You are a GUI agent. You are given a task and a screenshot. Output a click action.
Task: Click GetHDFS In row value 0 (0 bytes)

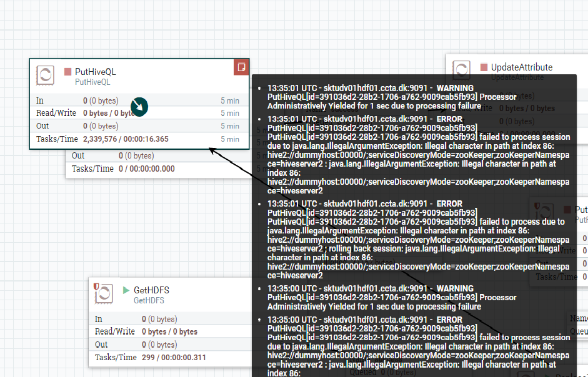159,320
